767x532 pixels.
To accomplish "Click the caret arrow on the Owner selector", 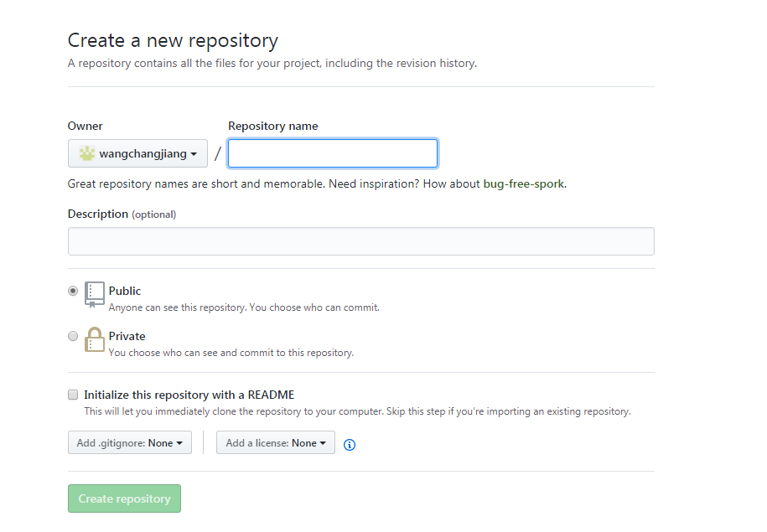I will [x=194, y=154].
